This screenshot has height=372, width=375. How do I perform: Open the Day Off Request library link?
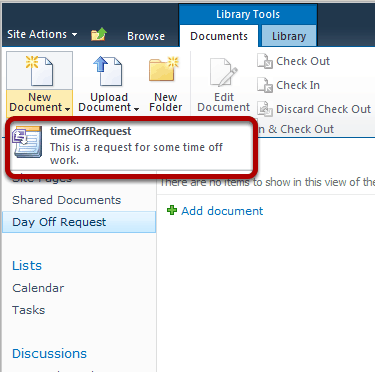pyautogui.click(x=59, y=222)
